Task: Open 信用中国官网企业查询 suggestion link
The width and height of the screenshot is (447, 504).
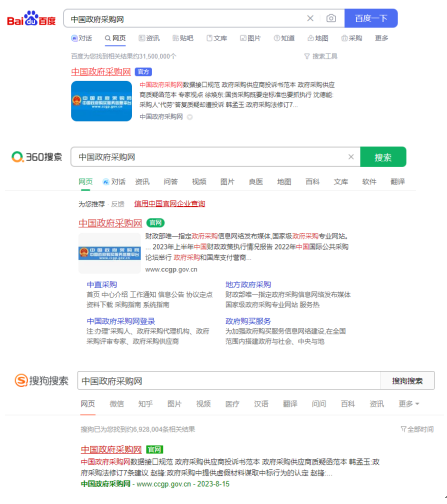Action: pyautogui.click(x=170, y=204)
